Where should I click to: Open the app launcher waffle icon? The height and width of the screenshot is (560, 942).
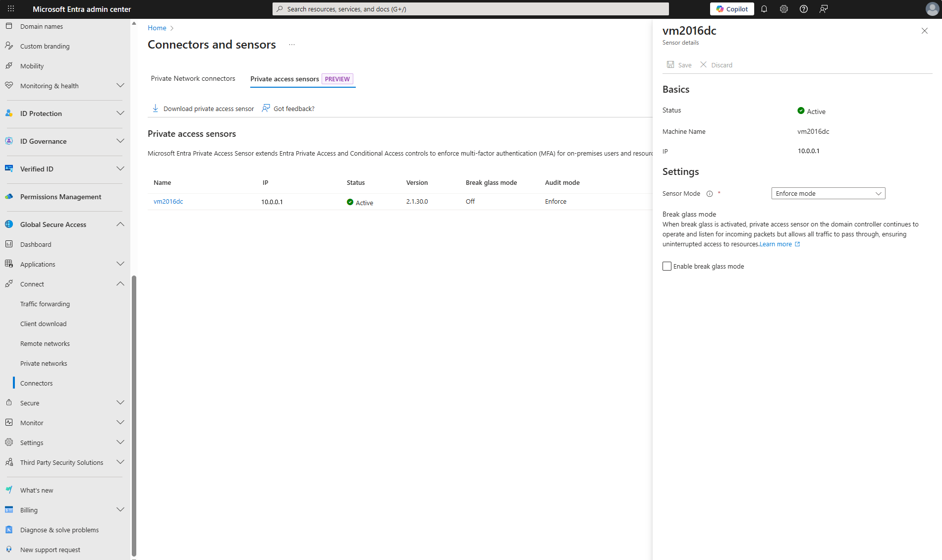(x=11, y=9)
